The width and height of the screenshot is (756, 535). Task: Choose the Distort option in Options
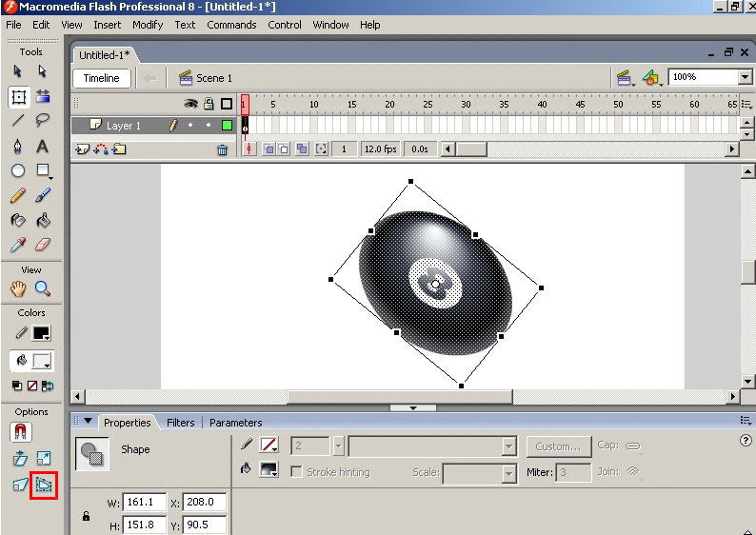click(20, 485)
